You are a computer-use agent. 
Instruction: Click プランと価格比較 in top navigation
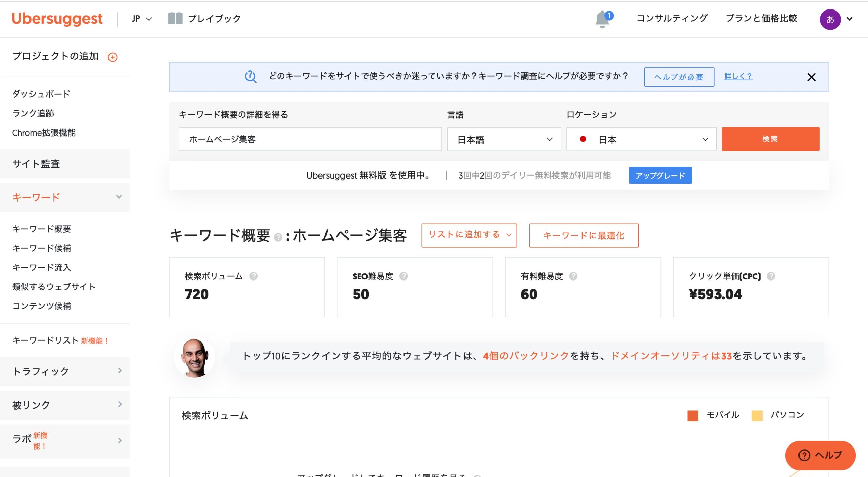pyautogui.click(x=761, y=18)
